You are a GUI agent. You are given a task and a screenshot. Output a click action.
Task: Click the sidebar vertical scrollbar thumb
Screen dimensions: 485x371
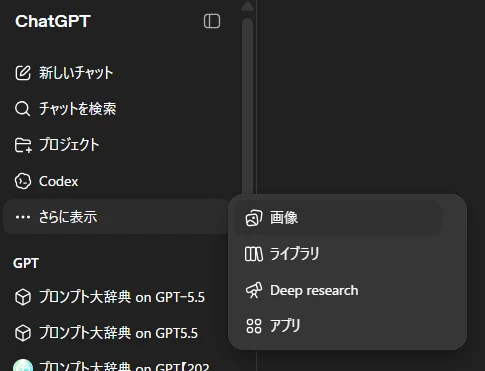tap(247, 107)
